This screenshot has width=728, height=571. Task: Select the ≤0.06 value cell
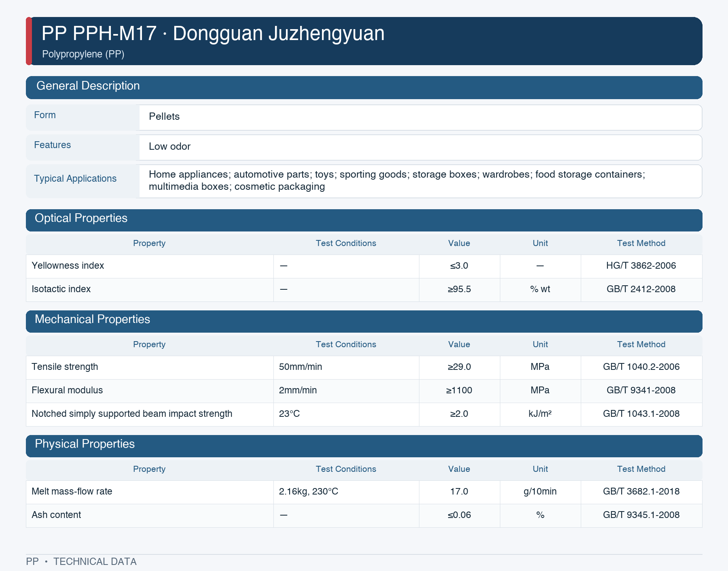459,515
